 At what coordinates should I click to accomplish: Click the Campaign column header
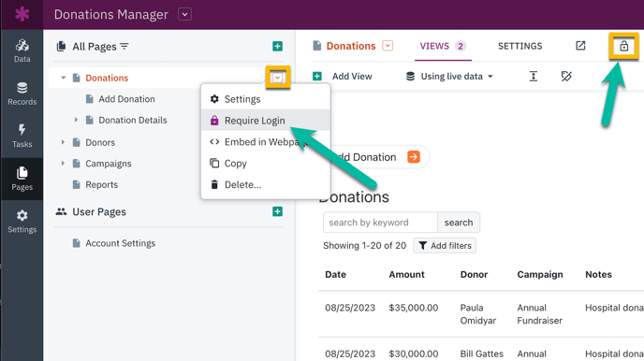point(540,274)
